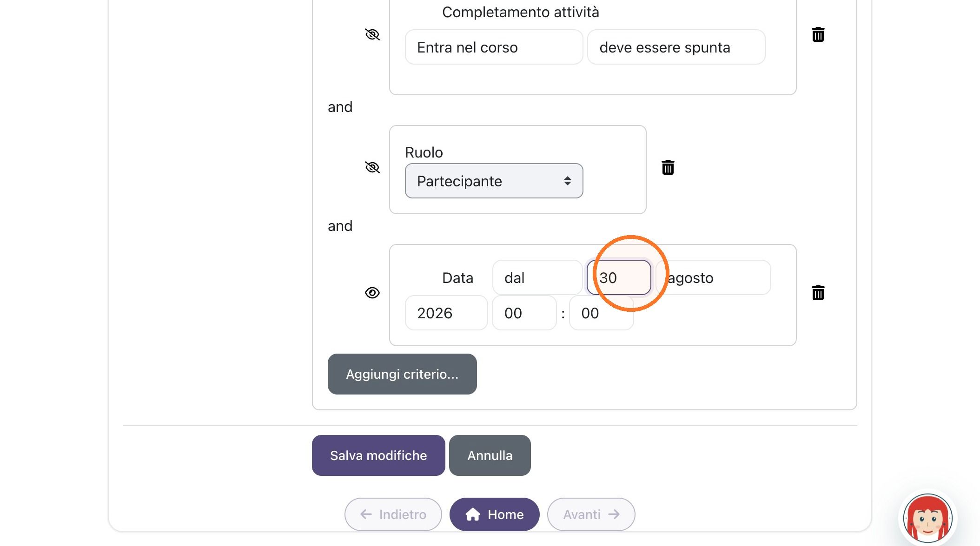The image size is (980, 546).
Task: Select the day field showing 30
Action: click(619, 277)
